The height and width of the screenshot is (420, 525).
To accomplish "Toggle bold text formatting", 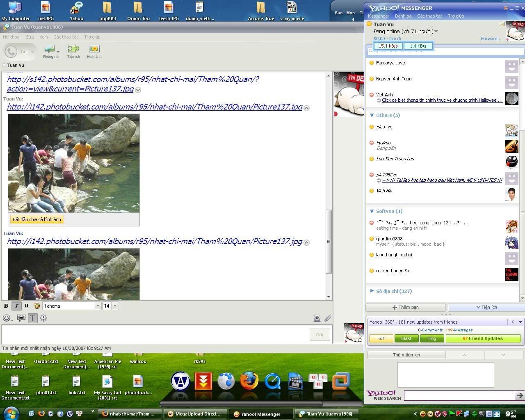I will [6, 306].
